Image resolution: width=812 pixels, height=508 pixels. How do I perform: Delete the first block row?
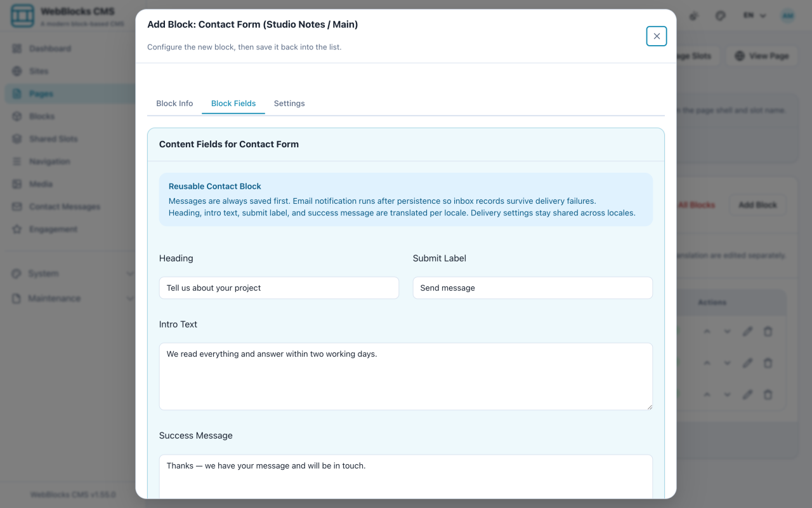(768, 331)
